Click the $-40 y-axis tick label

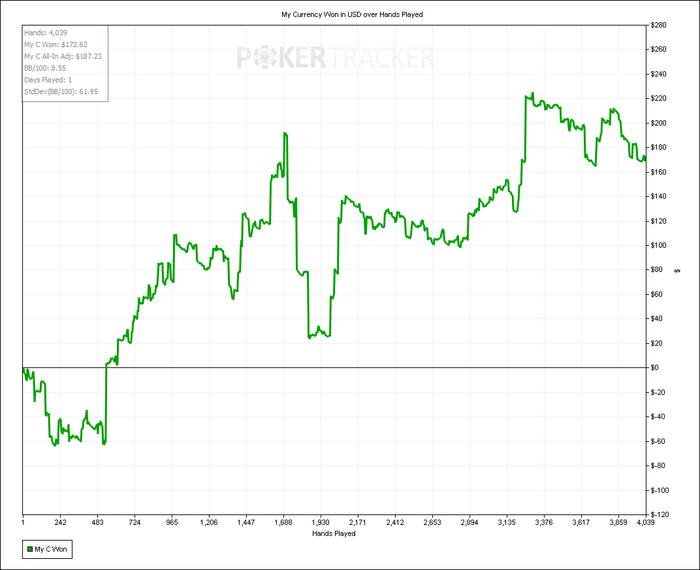click(x=658, y=417)
